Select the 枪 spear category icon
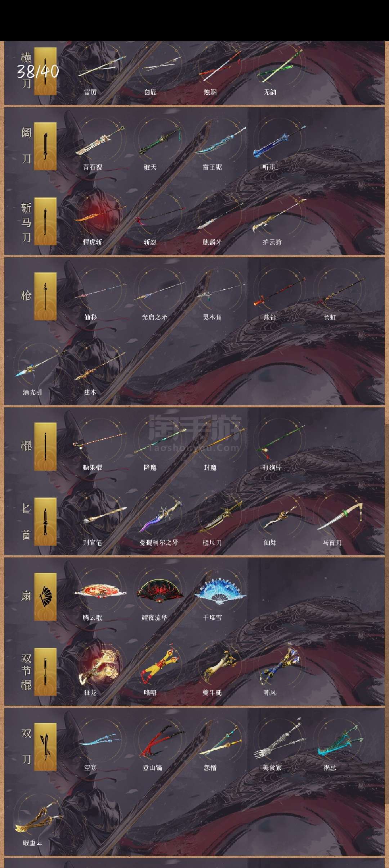 (45, 296)
